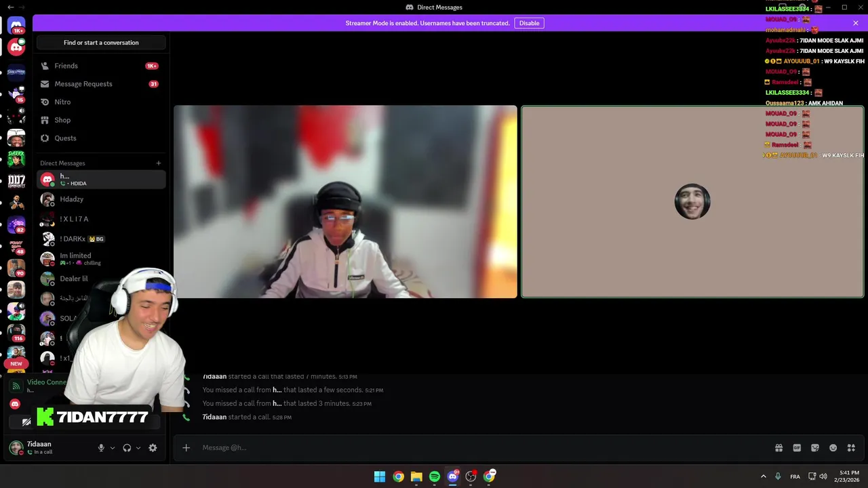868x488 pixels.
Task: Open the Im limited conversation
Action: (101, 259)
